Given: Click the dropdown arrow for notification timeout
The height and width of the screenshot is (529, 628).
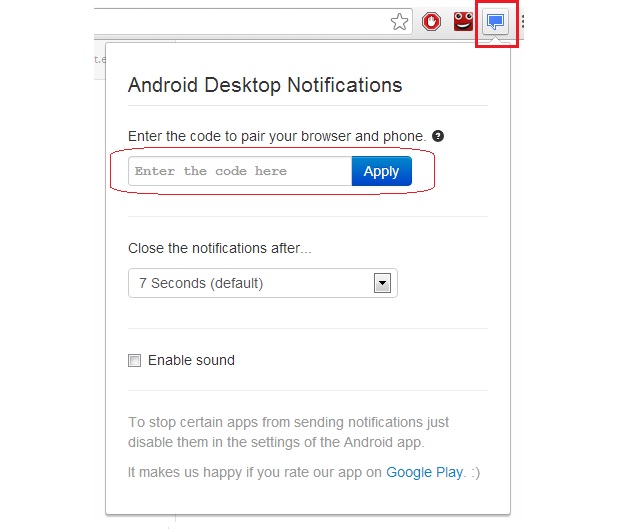Looking at the screenshot, I should coord(382,283).
